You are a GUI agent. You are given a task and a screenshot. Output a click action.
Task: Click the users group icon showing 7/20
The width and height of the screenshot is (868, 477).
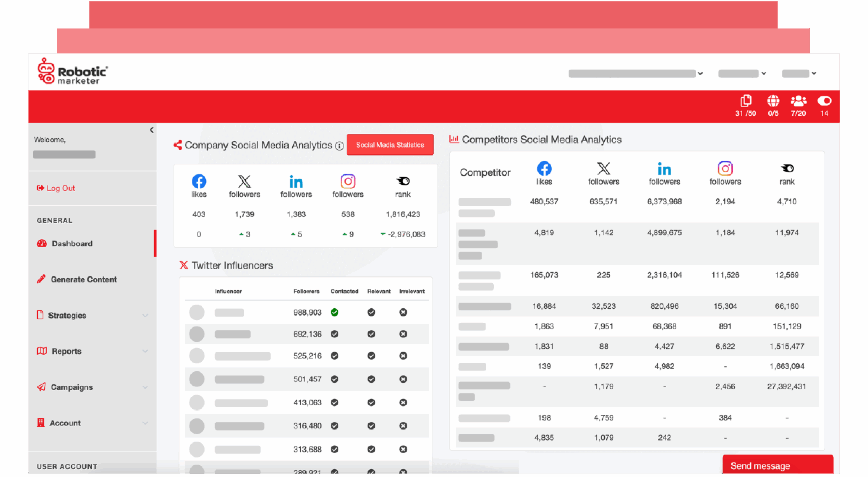(x=798, y=101)
